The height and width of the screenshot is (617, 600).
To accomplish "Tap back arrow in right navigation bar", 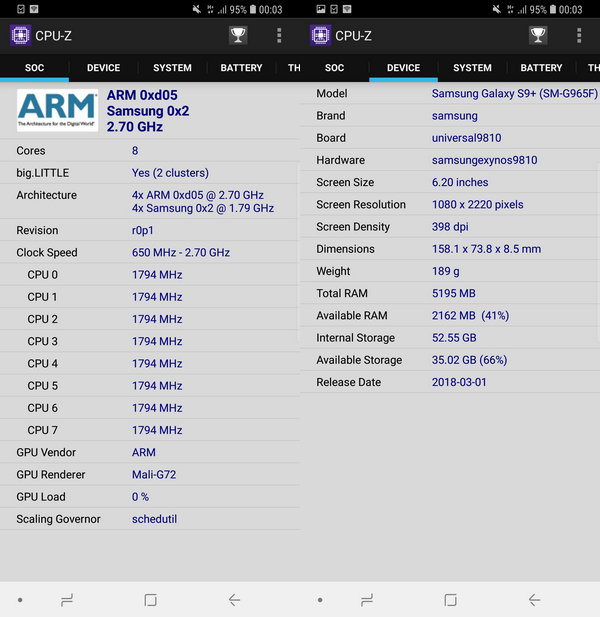I will click(x=534, y=600).
